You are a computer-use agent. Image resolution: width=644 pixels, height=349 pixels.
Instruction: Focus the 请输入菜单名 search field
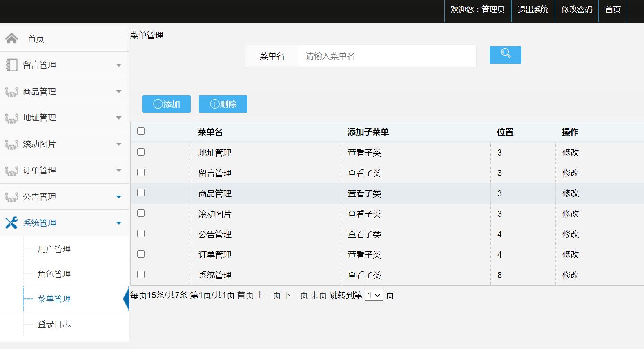(388, 56)
